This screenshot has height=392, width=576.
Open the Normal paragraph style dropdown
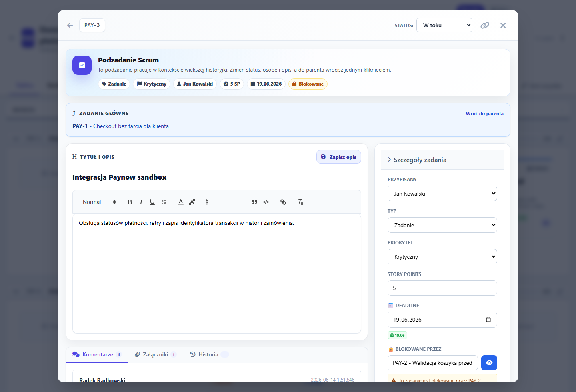pos(99,202)
